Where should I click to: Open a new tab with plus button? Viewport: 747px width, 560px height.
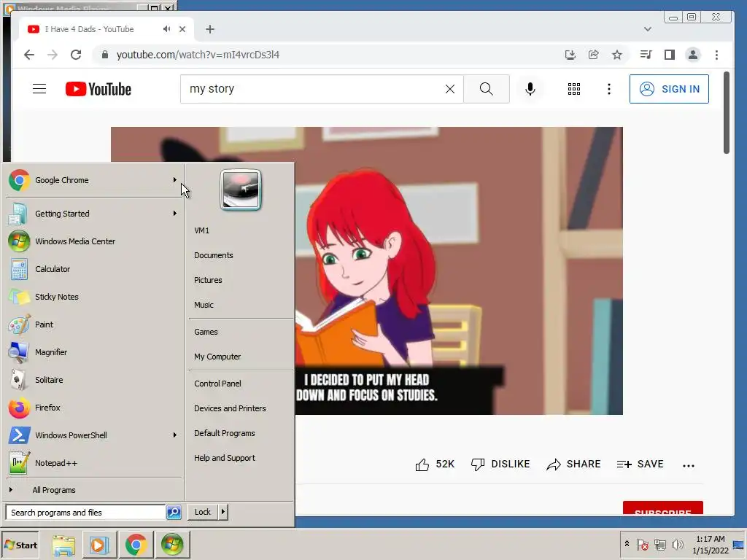(210, 29)
